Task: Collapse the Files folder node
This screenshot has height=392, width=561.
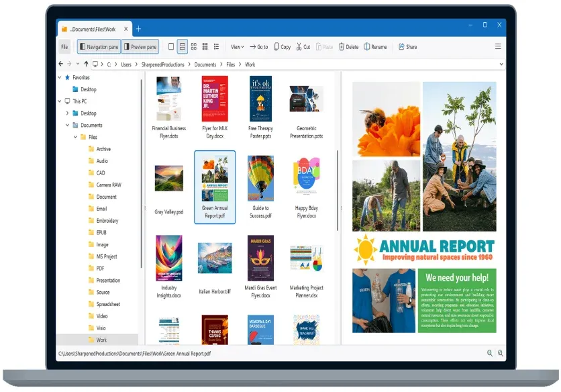Action: tap(75, 137)
